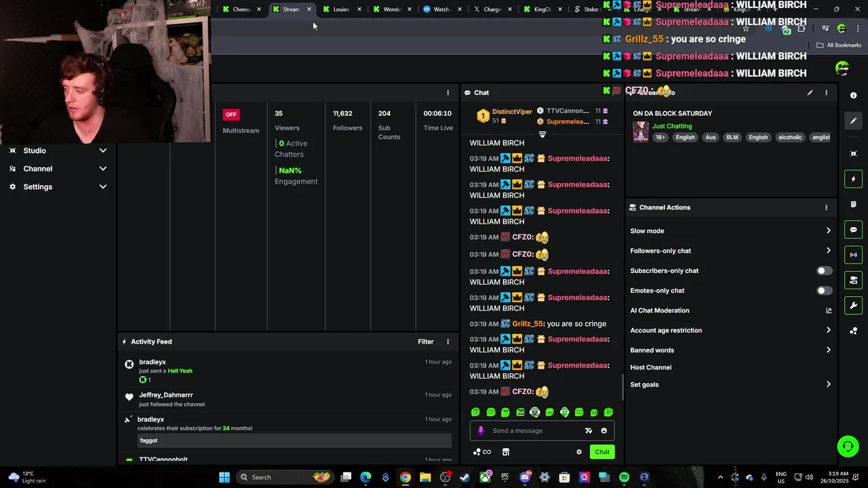
Task: Open the shop storefront icon below chat
Action: (x=505, y=452)
